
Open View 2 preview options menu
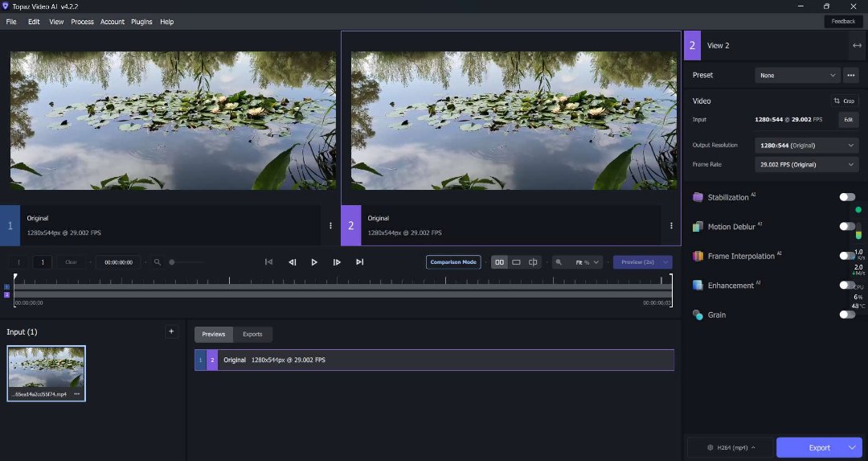pyautogui.click(x=671, y=226)
